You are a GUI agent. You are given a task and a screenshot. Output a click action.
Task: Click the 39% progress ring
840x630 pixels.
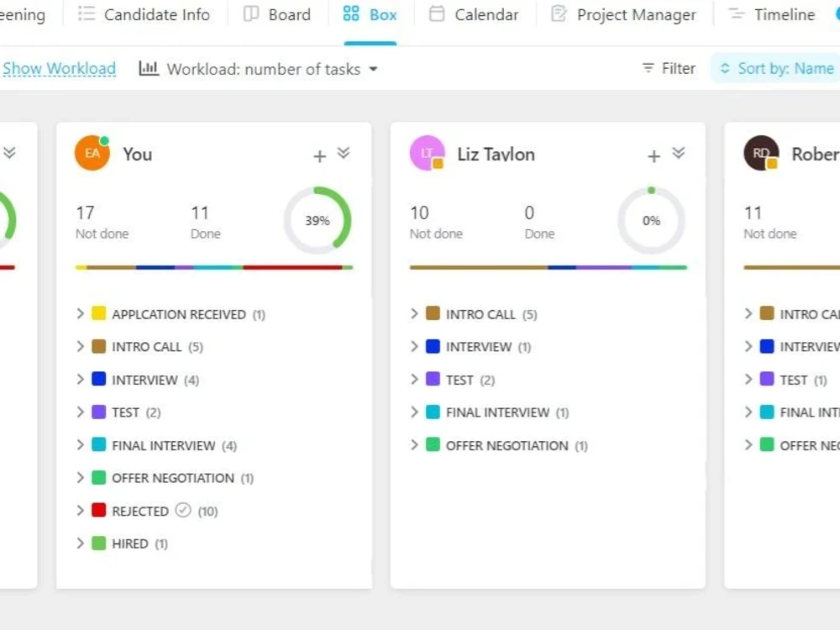[x=318, y=220]
